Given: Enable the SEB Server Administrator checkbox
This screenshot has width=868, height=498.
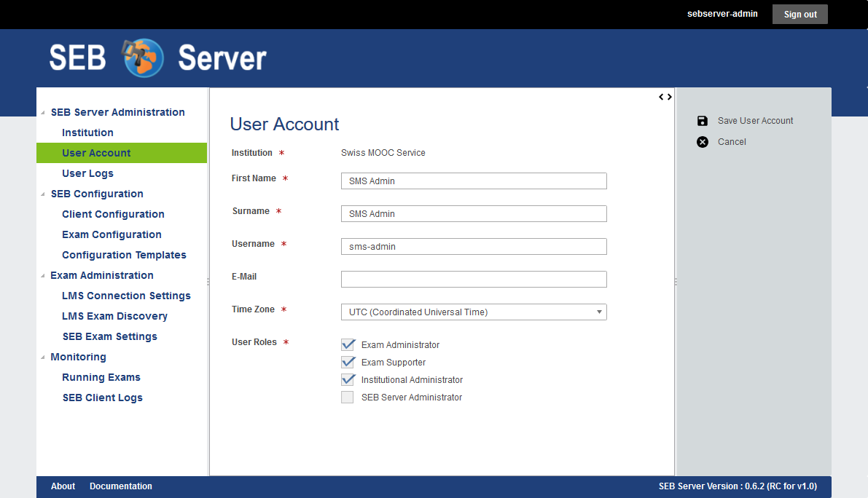Looking at the screenshot, I should (x=348, y=398).
